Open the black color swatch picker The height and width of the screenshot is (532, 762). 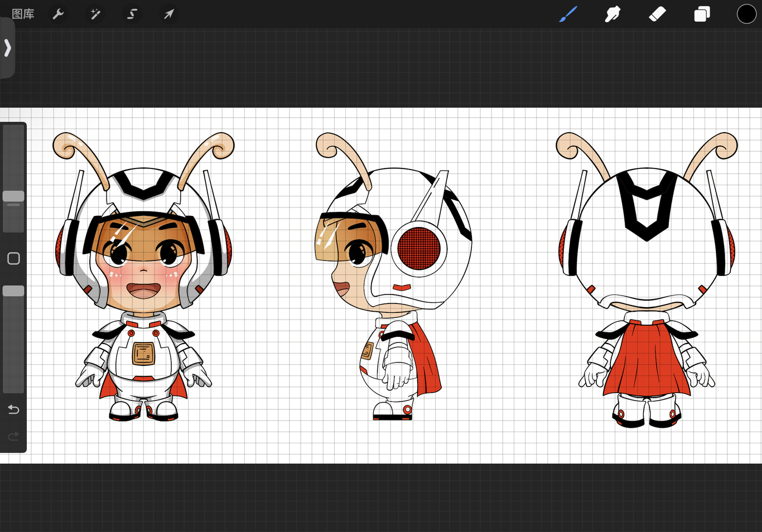pos(746,14)
